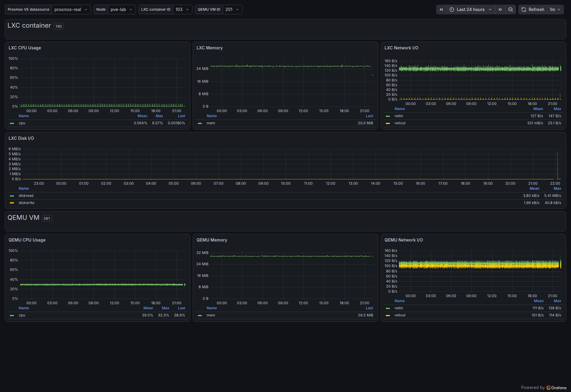Shift time range backward with double-left arrows
This screenshot has height=392, width=571.
[441, 10]
